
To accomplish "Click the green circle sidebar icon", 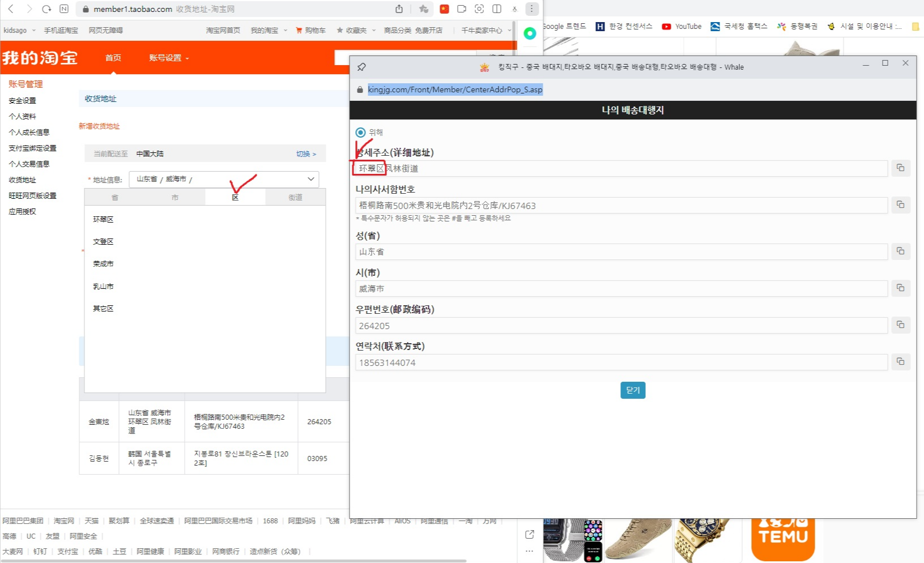I will [x=530, y=33].
